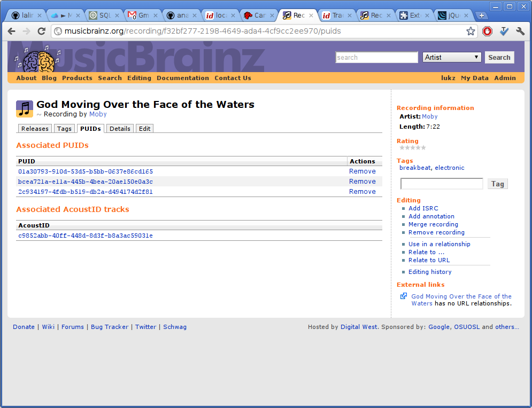This screenshot has width=532, height=408.
Task: Select the PUIDs tab
Action: pos(90,129)
